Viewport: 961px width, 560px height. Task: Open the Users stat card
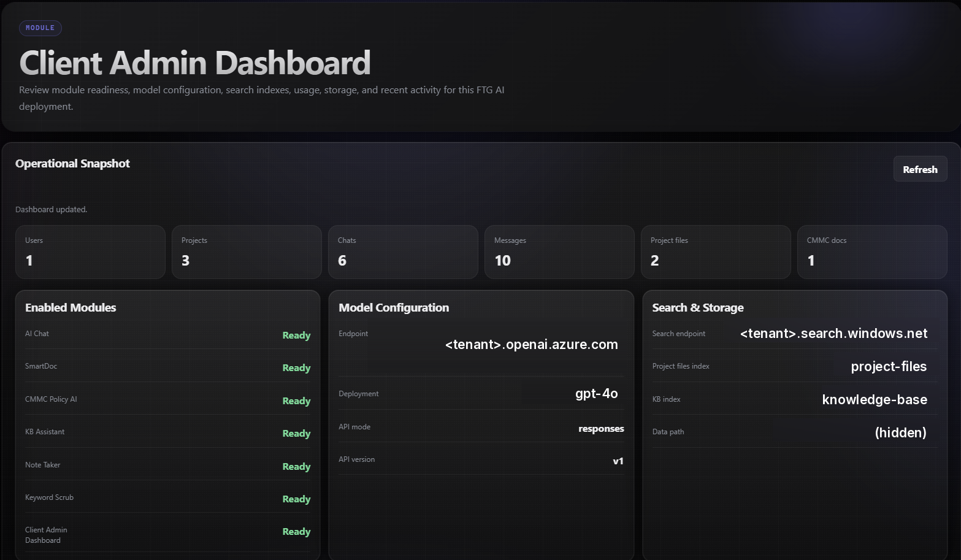90,252
